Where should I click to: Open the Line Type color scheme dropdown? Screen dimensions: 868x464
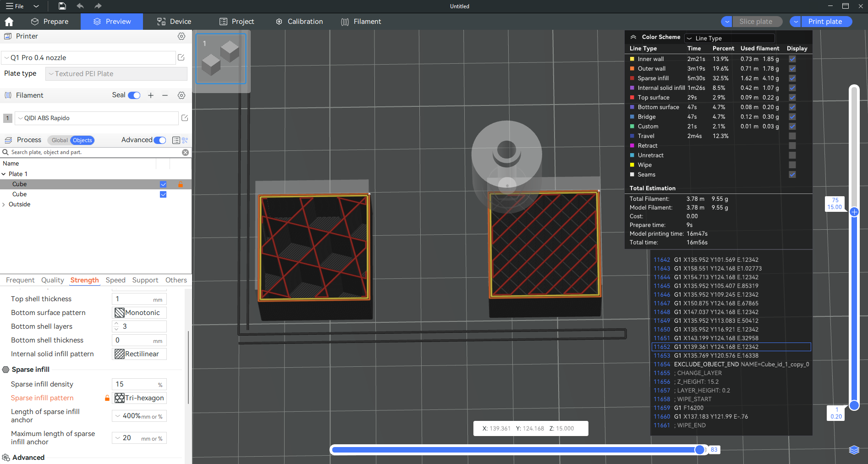pyautogui.click(x=729, y=38)
